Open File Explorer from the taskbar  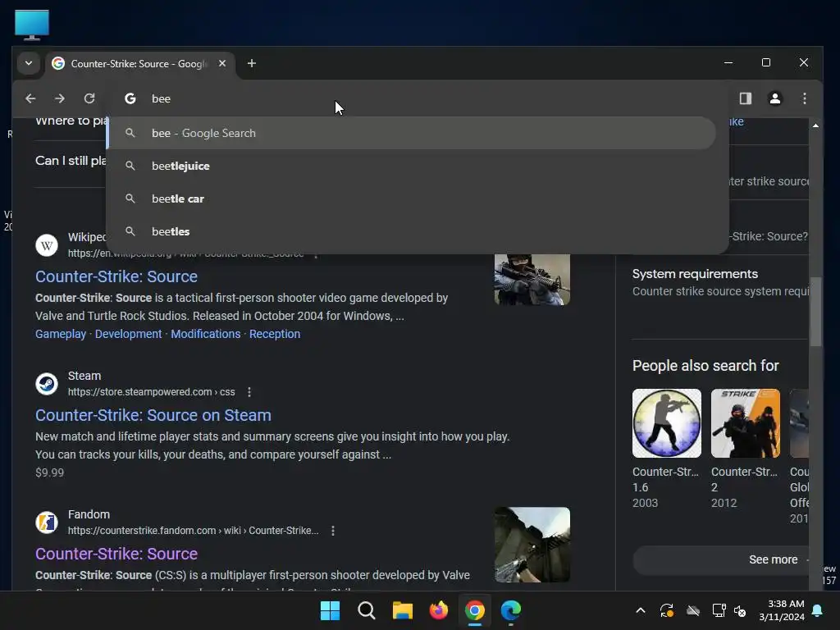pos(402,610)
